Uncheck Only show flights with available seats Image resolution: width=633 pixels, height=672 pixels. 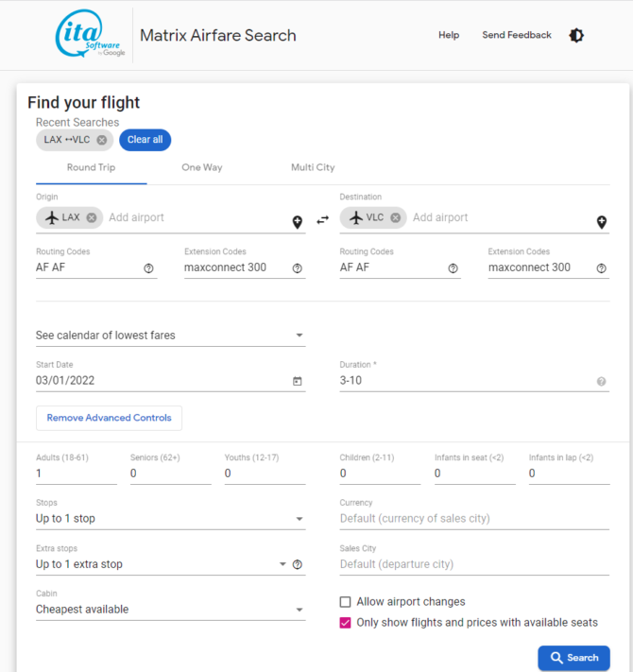tap(345, 623)
